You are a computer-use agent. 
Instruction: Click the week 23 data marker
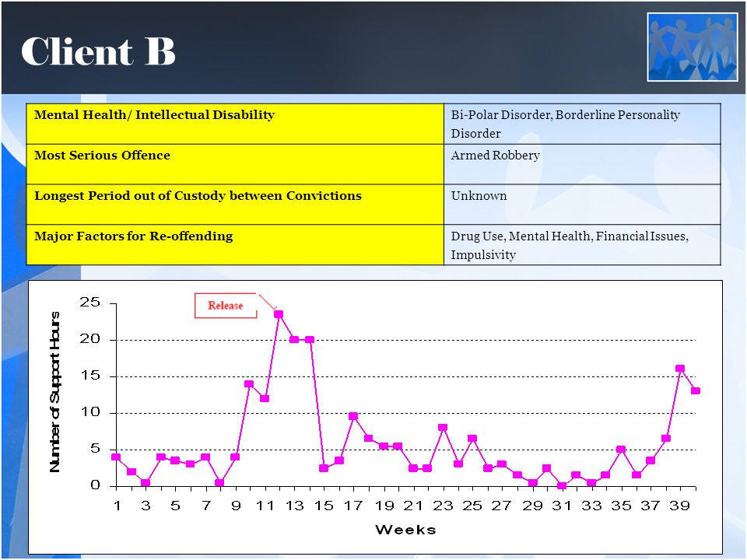coord(443,428)
